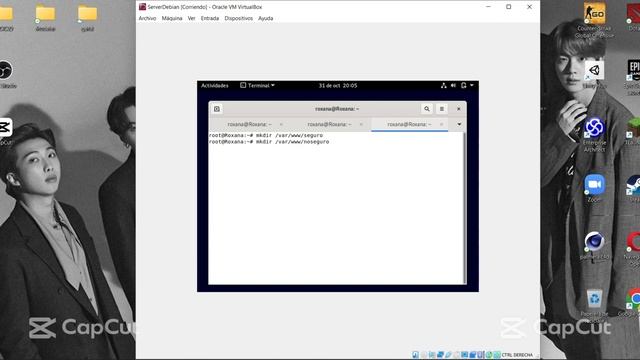The image size is (640, 360).
Task: Open the Unity Hub desktop shortcut
Action: (x=594, y=74)
